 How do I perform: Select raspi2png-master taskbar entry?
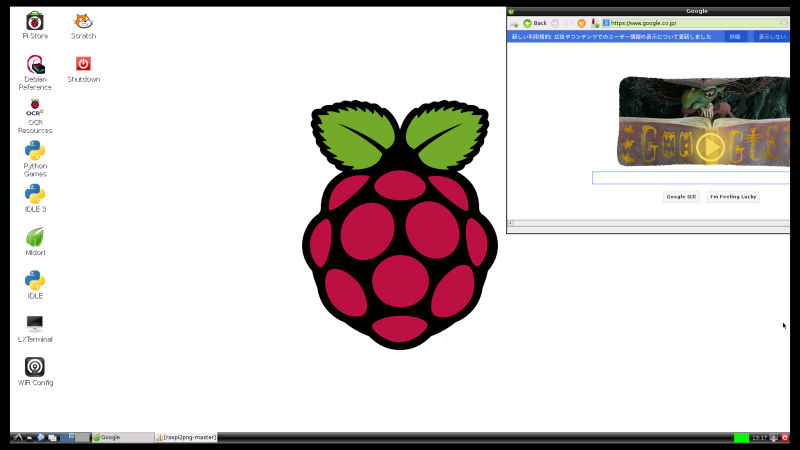187,437
